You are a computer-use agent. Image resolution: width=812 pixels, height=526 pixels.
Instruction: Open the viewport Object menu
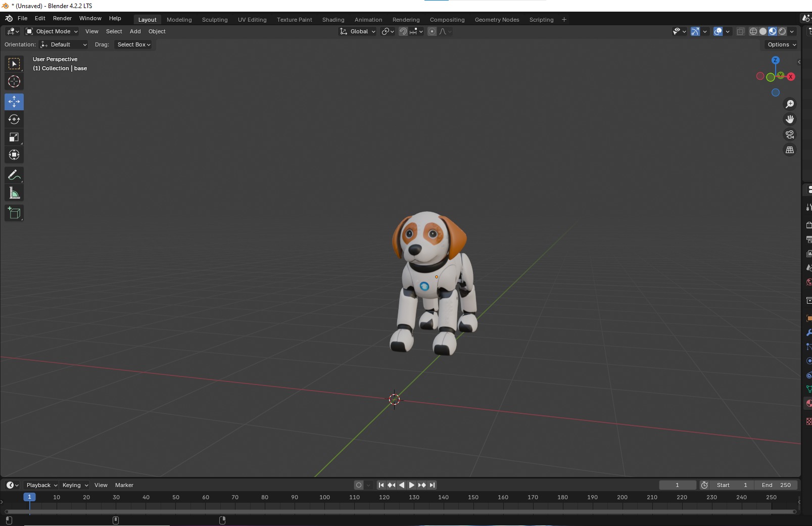[157, 31]
